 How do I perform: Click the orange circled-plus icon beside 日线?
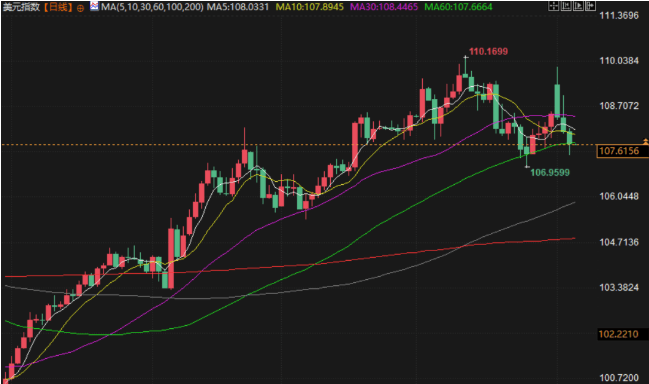(x=81, y=8)
